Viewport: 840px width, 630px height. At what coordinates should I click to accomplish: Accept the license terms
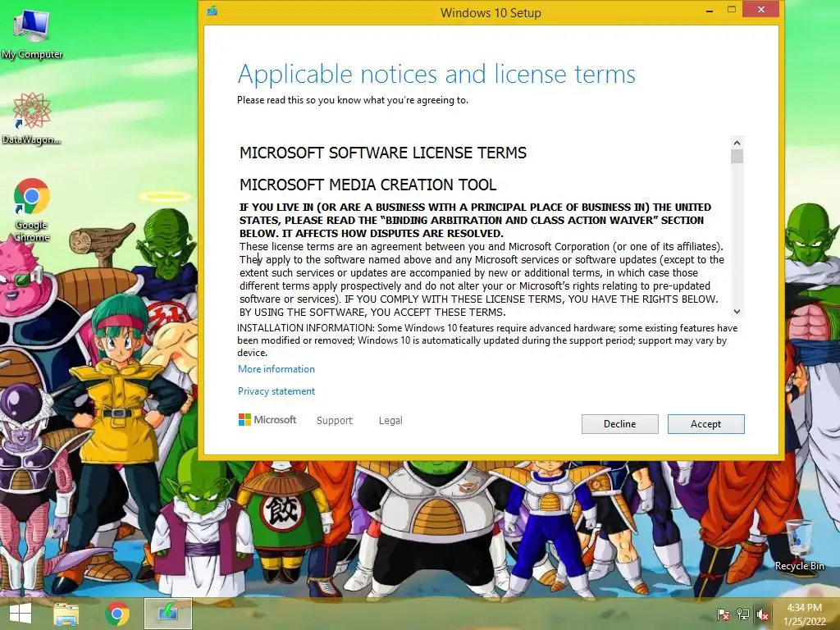click(705, 424)
